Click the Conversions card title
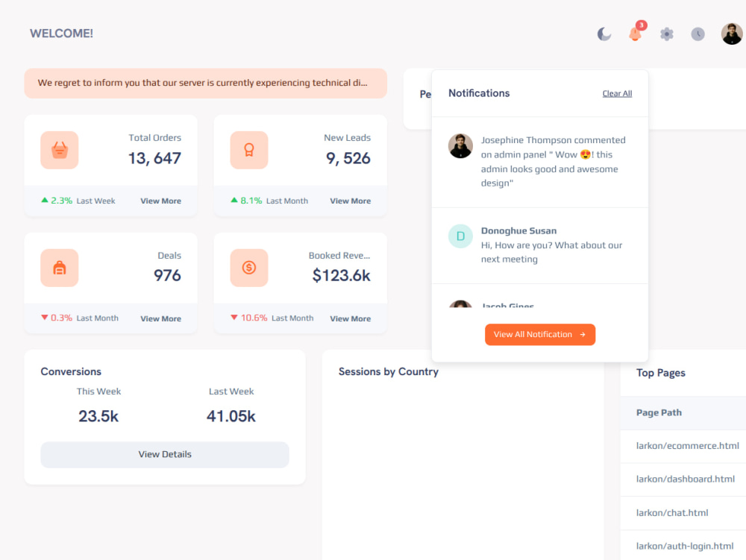The width and height of the screenshot is (746, 560). click(x=71, y=372)
